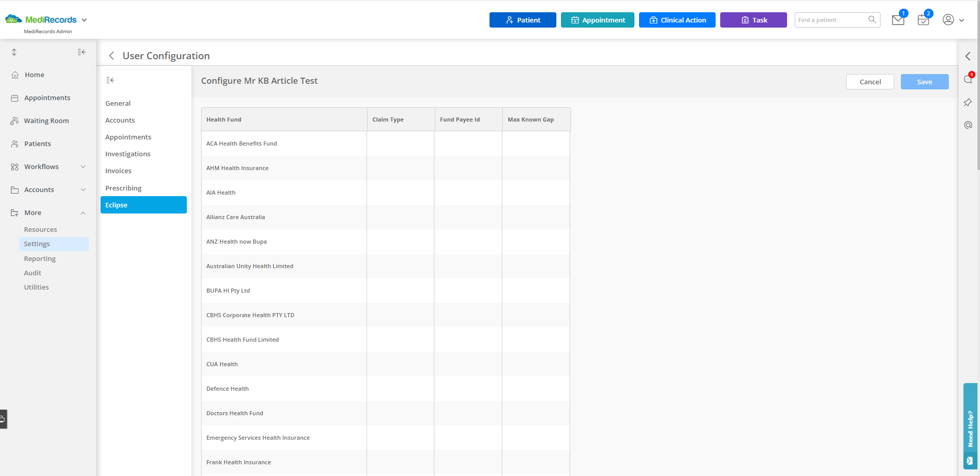Open Patients in the sidebar
Image resolution: width=980 pixels, height=476 pixels.
[x=37, y=144]
